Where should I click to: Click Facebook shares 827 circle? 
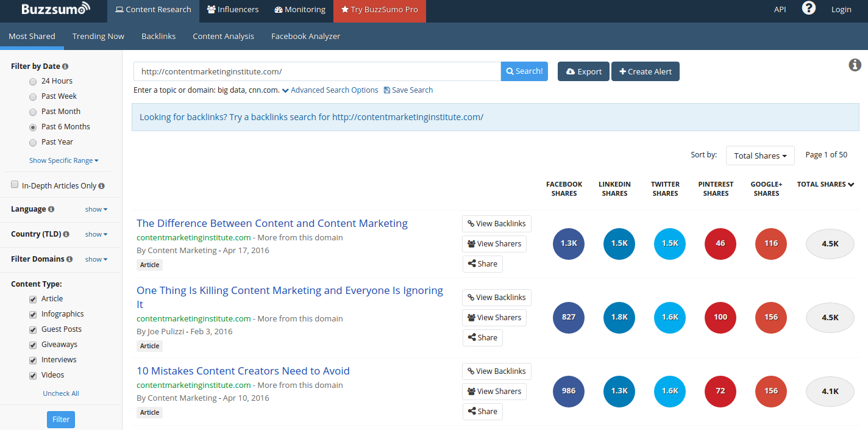point(569,317)
